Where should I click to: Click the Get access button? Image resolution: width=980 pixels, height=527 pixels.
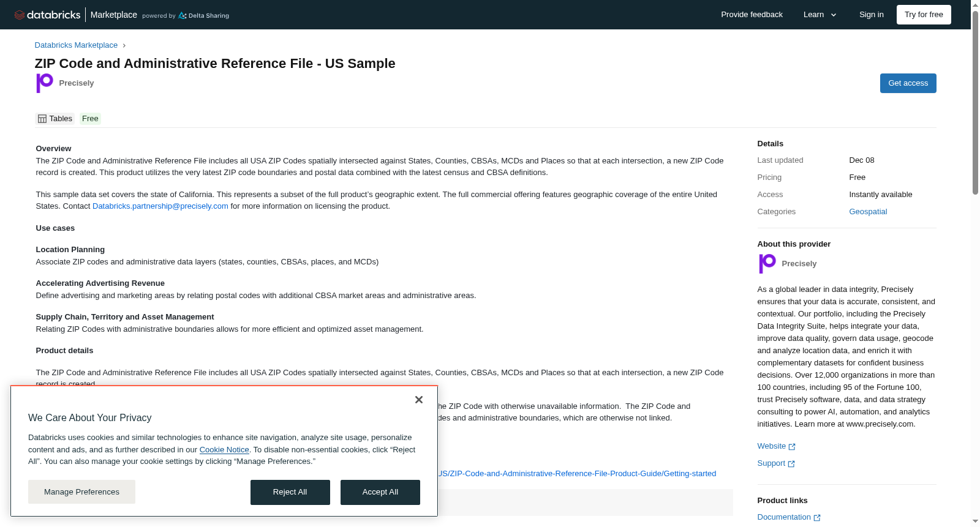(908, 83)
